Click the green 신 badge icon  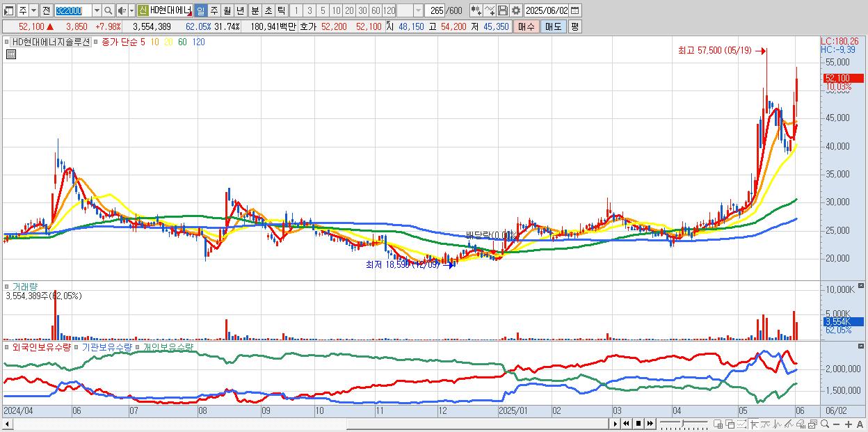click(143, 10)
